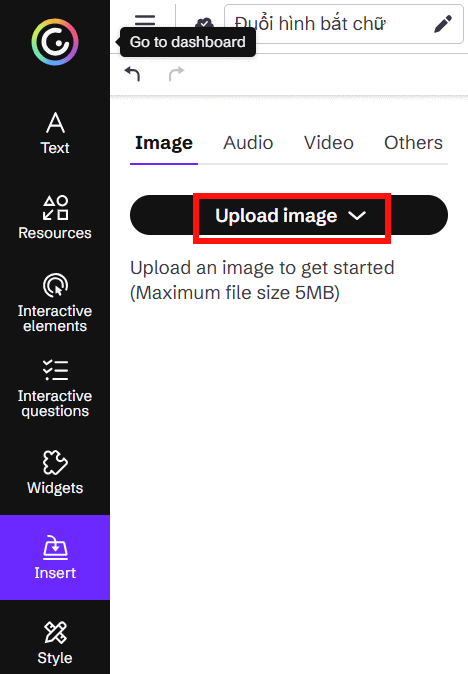
Task: Click the Upload image button label
Action: click(276, 216)
